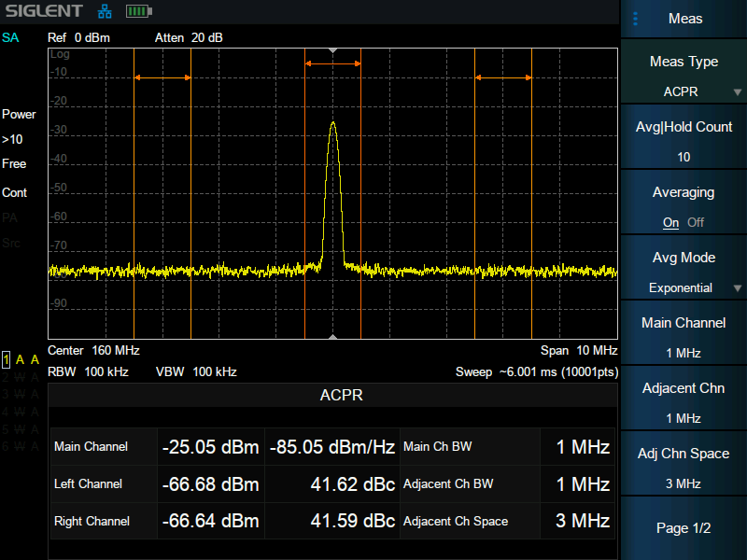Select the SA mode label
The height and width of the screenshot is (560, 747).
[10, 38]
